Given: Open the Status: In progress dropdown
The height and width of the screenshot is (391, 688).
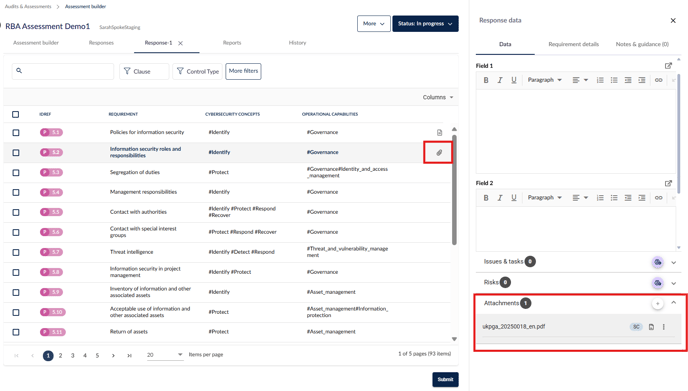Looking at the screenshot, I should 425,24.
